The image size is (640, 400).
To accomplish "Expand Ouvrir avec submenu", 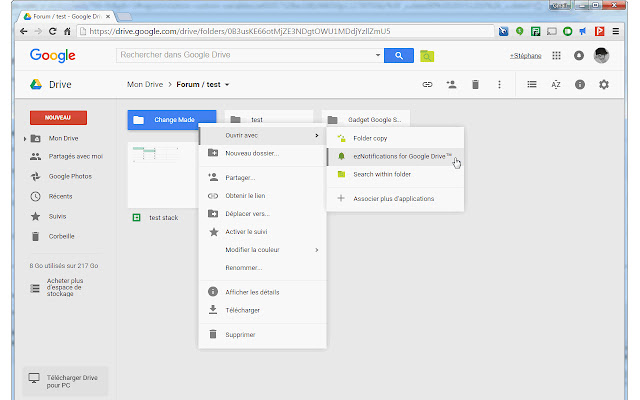I will click(x=262, y=136).
